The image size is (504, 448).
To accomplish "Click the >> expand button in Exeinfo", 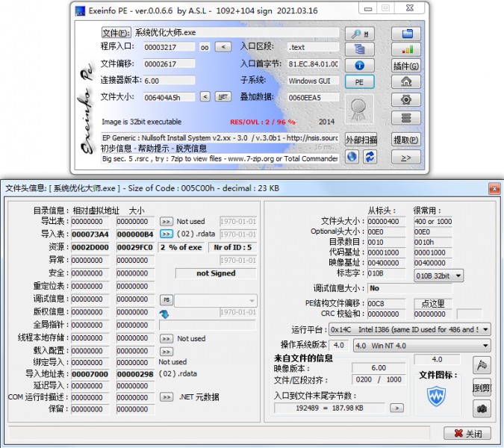I will [406, 158].
